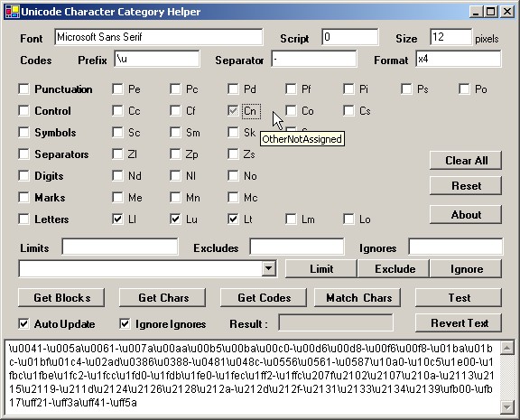Disable the Ignore Ignores checkbox
Screen dimensions: 520x420
tap(125, 323)
